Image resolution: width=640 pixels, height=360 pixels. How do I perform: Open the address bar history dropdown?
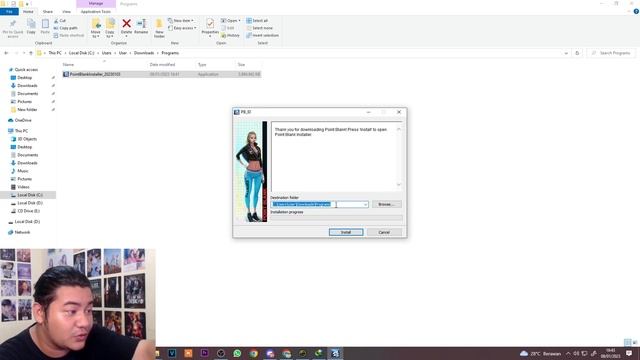[x=566, y=53]
